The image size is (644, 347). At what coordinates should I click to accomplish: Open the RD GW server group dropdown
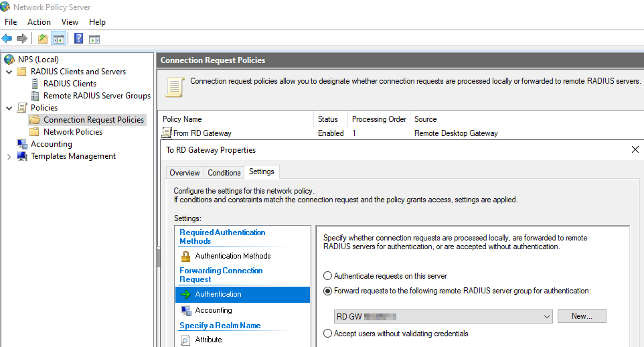coord(547,316)
